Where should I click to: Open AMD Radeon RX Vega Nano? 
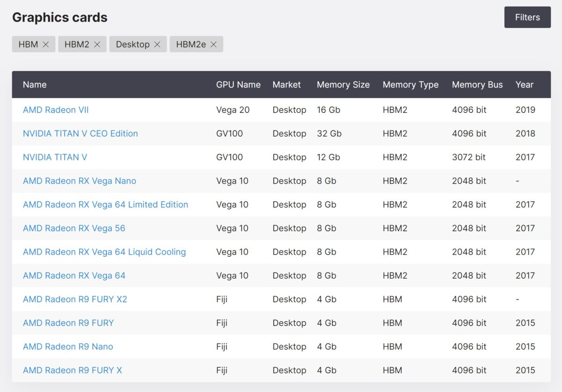click(x=80, y=181)
